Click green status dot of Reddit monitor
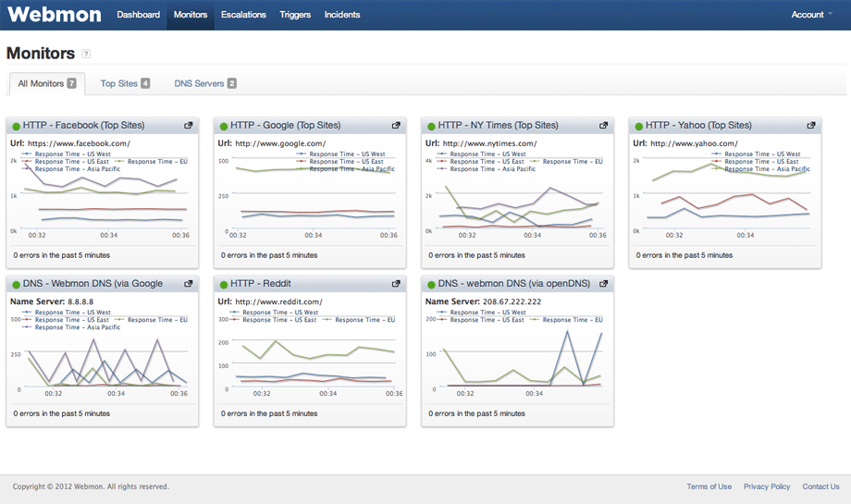 pyautogui.click(x=224, y=285)
